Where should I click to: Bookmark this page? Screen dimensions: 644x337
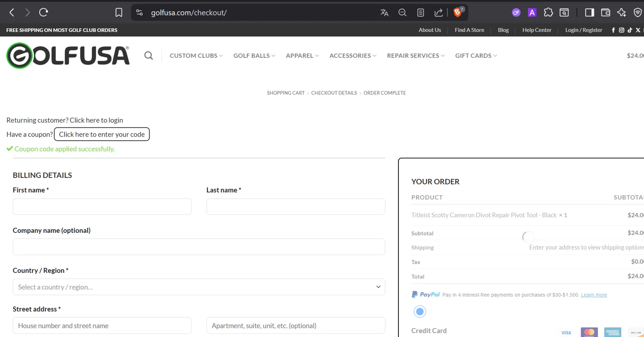[x=119, y=12]
